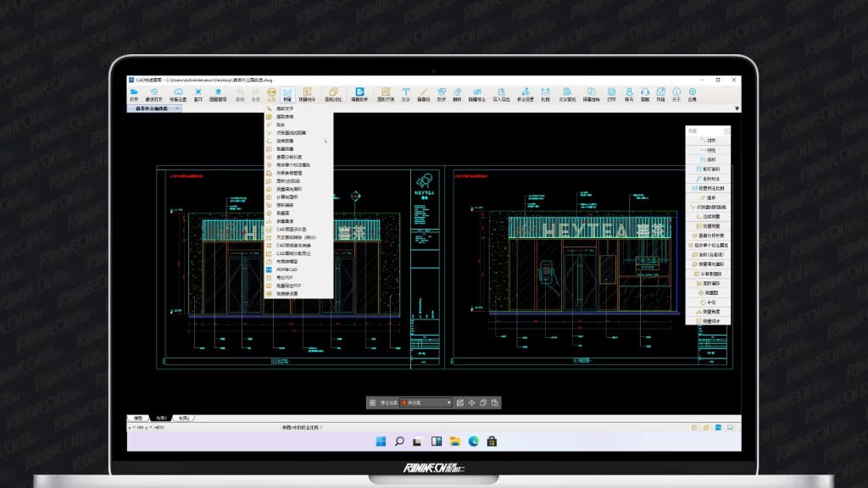
Task: Click the collapse arrow at toolbar right edge
Action: coord(737,108)
